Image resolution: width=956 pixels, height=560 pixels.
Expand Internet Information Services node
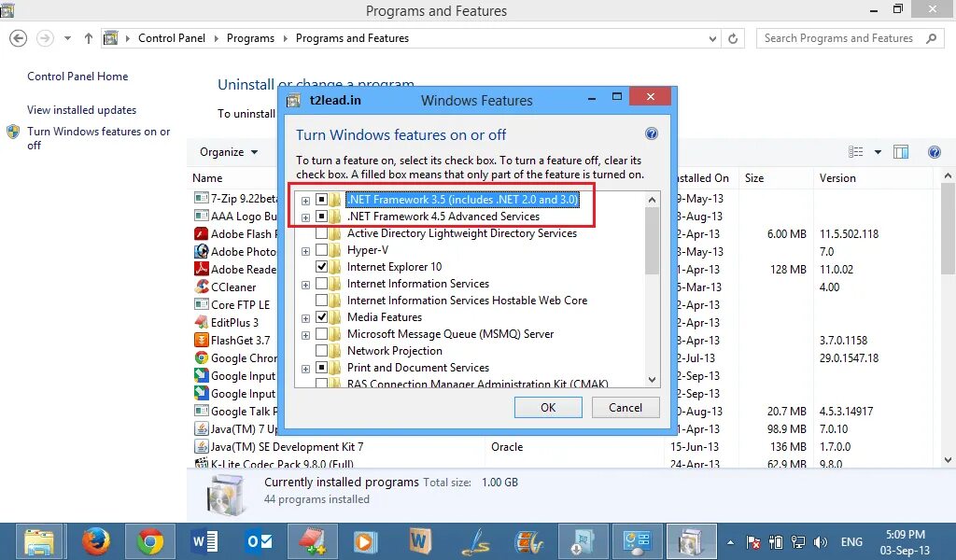(x=305, y=285)
